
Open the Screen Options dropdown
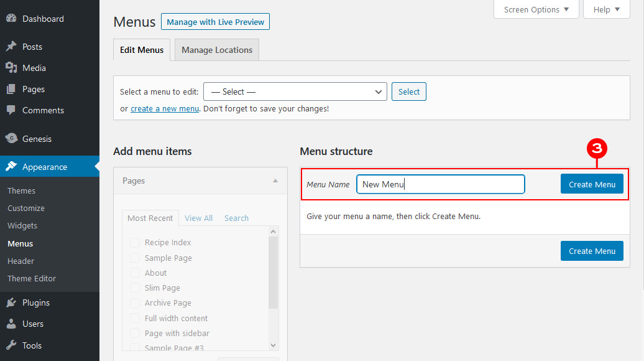point(536,9)
